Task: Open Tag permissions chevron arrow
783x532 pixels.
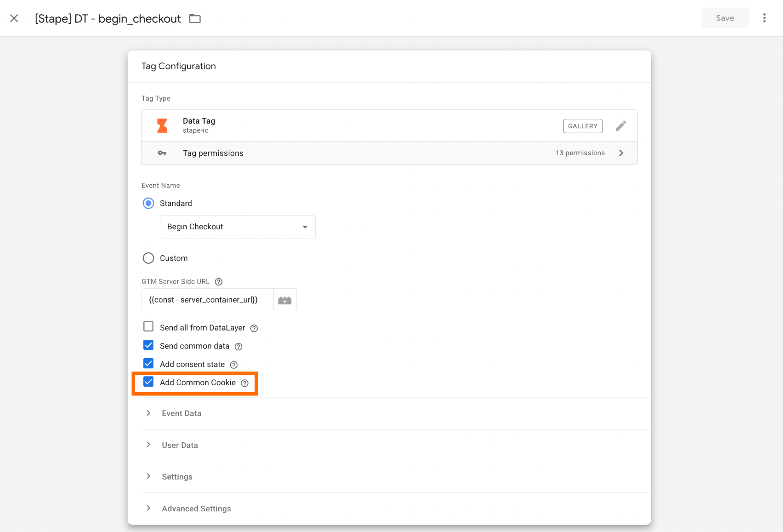Action: (x=621, y=153)
